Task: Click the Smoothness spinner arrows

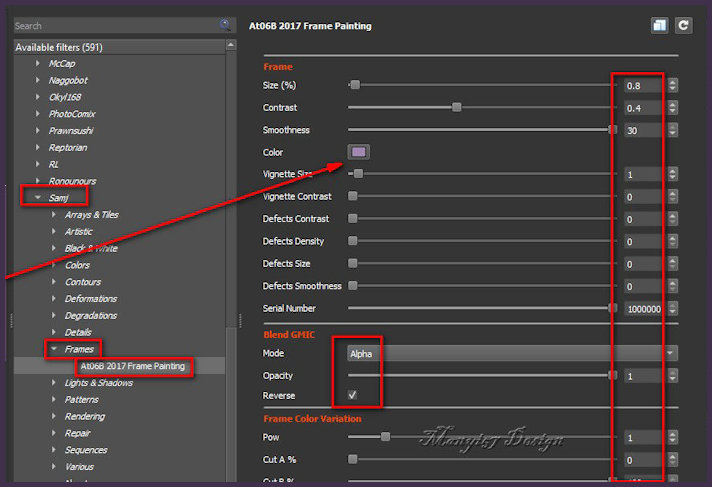Action: pyautogui.click(x=673, y=130)
